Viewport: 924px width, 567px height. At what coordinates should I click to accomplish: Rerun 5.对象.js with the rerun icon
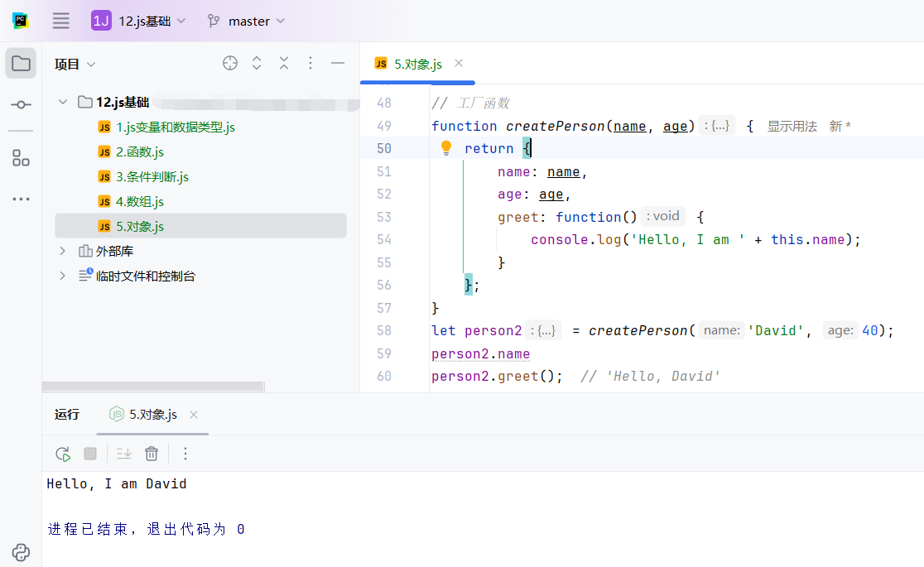coord(63,454)
